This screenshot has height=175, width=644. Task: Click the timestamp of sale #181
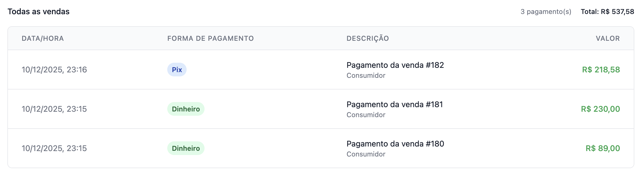(x=54, y=109)
